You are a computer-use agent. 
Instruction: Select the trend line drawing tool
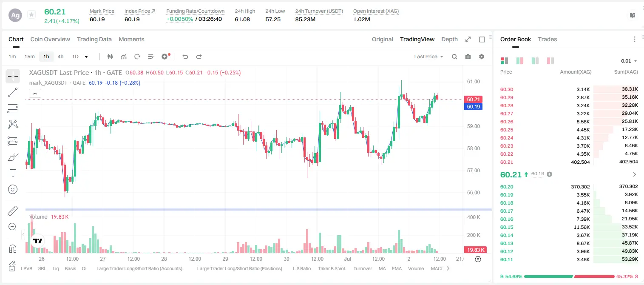pyautogui.click(x=13, y=92)
